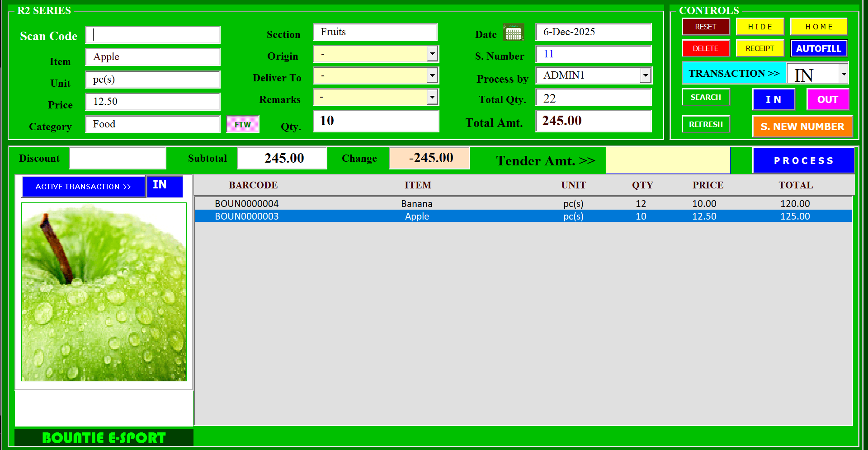Open the Remarks dropdown list

click(432, 97)
